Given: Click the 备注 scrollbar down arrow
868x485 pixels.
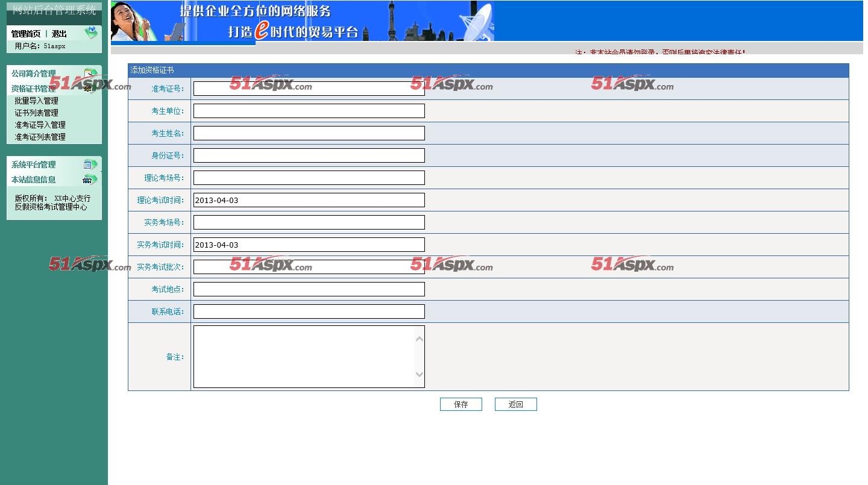Looking at the screenshot, I should click(420, 375).
